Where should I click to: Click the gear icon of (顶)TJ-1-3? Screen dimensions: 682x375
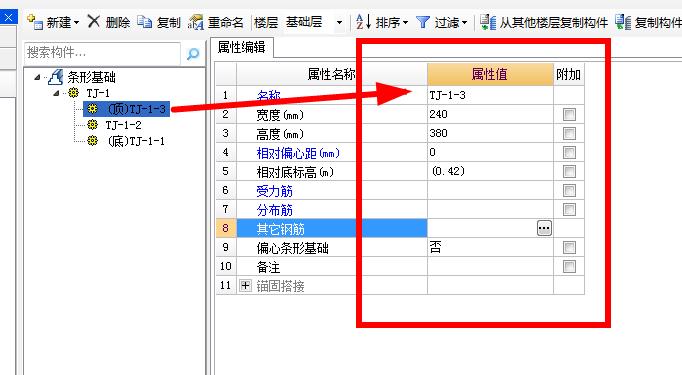(92, 109)
